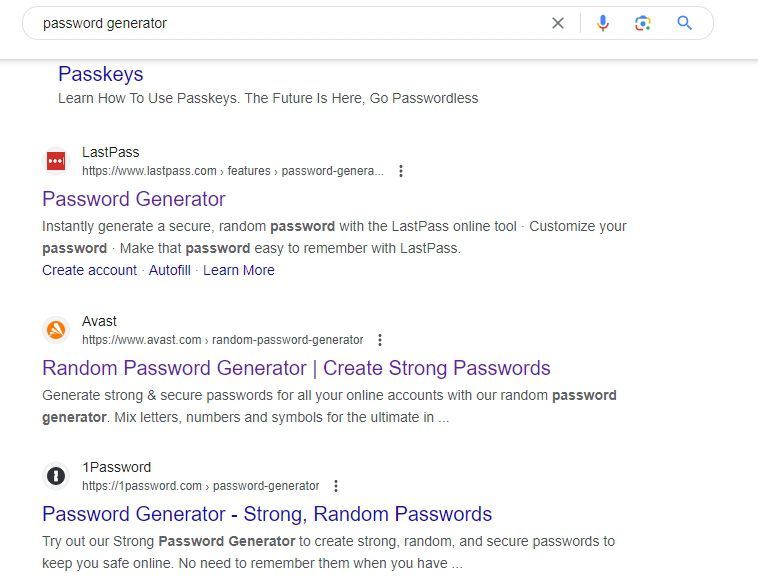Open Google Lens image search icon
758x585 pixels.
(642, 23)
